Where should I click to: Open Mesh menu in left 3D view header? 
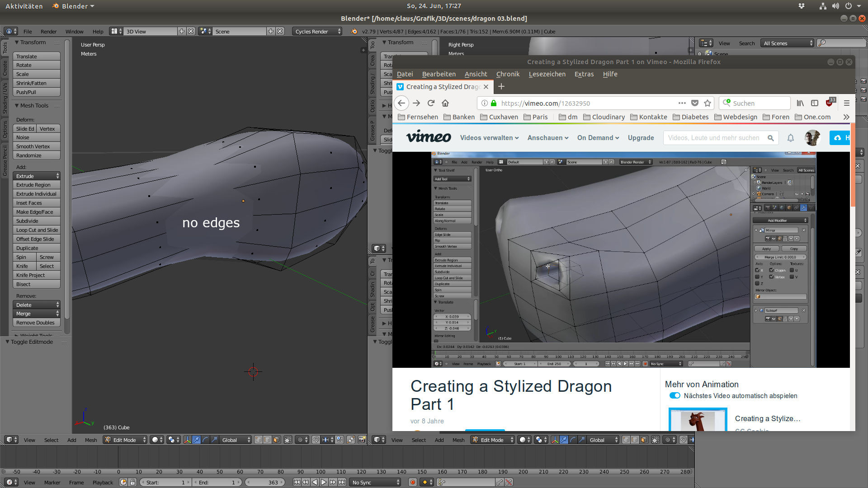tap(91, 440)
